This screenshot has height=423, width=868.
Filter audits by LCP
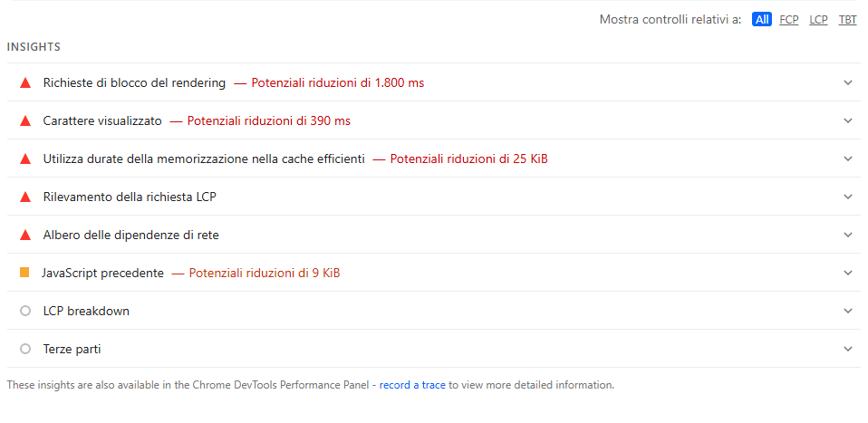818,19
